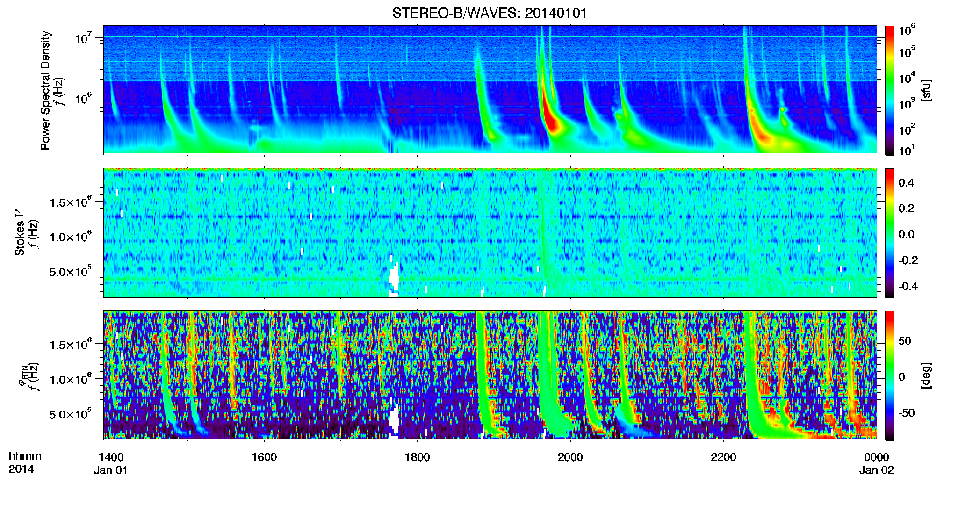Click the top sfu colorbar gradient
This screenshot has height=505, width=980.
(890, 90)
